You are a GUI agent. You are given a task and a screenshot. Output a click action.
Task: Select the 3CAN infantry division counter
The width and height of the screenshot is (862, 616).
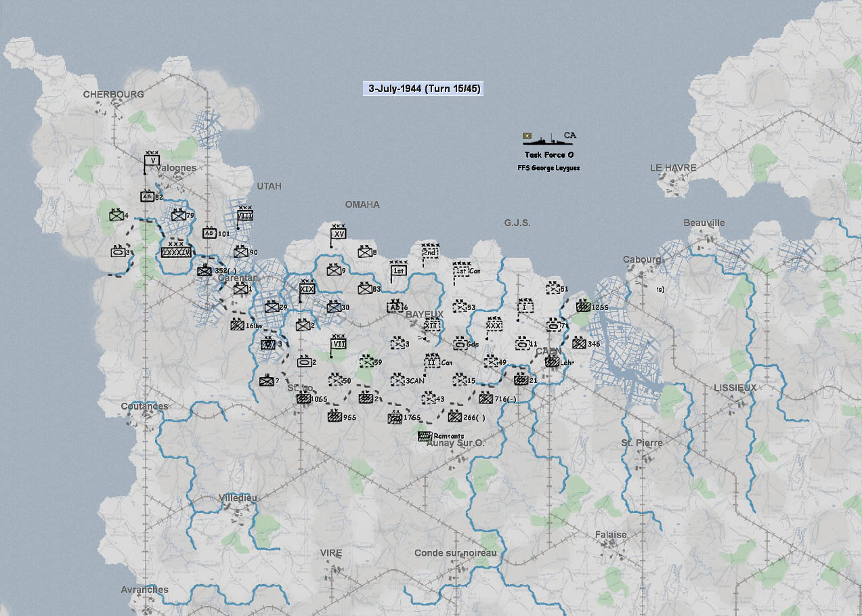point(397,380)
